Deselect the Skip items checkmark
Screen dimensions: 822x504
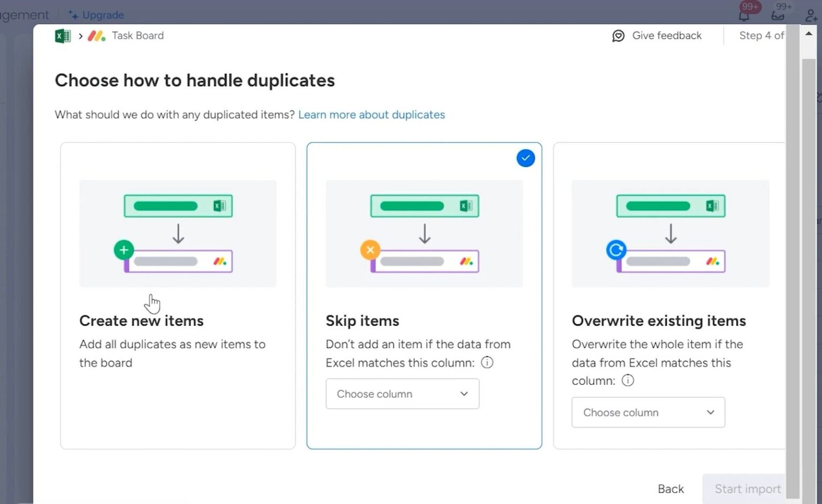(x=525, y=158)
